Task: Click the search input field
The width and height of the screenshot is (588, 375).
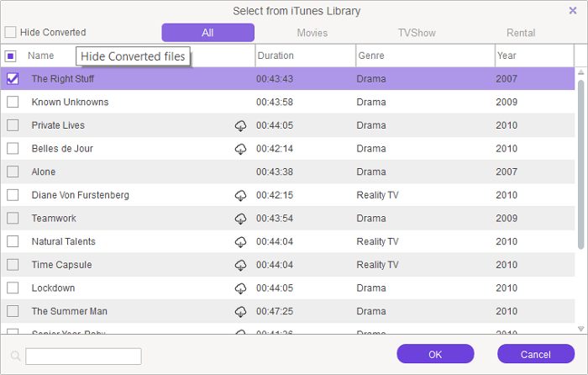Action: click(x=83, y=357)
